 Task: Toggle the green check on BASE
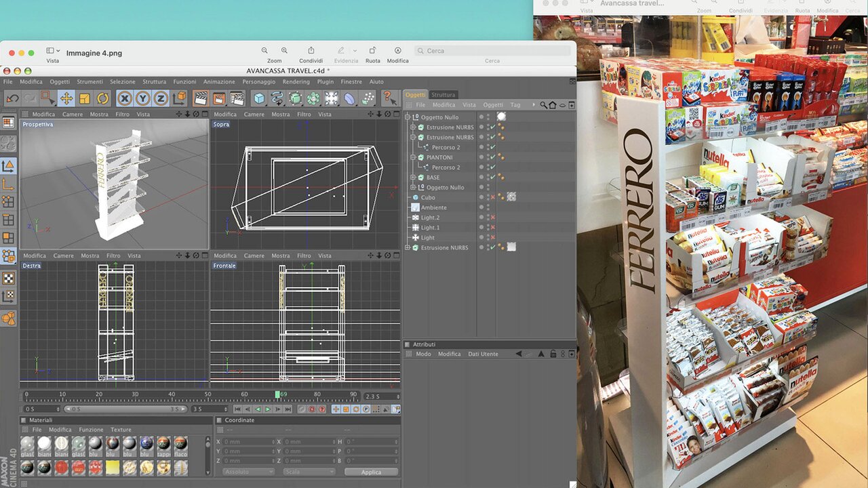[x=493, y=178]
